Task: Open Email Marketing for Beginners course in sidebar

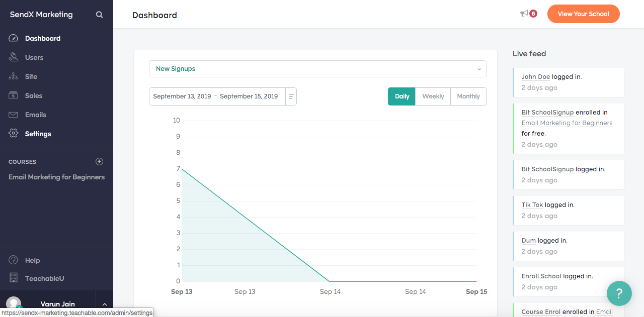Action: click(x=56, y=177)
